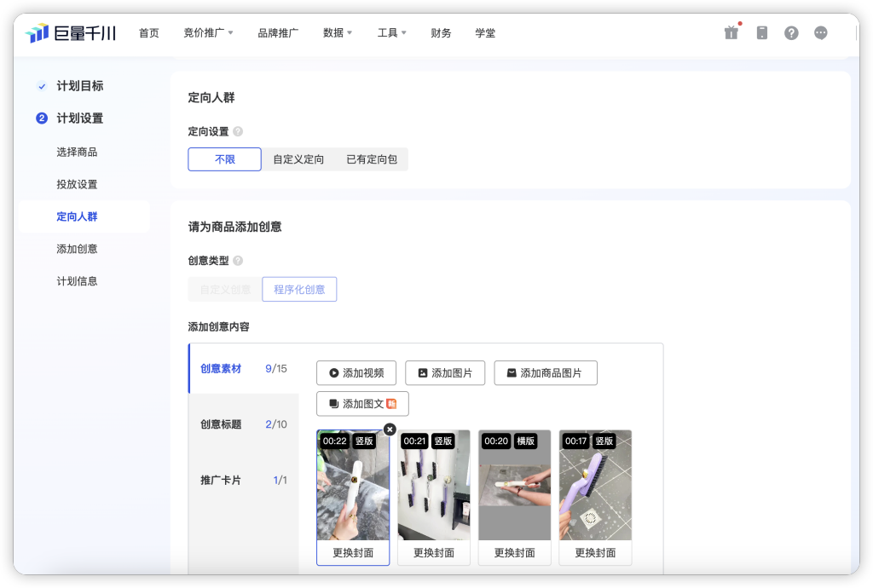Go to 投放设置 in the sidebar

(x=77, y=184)
